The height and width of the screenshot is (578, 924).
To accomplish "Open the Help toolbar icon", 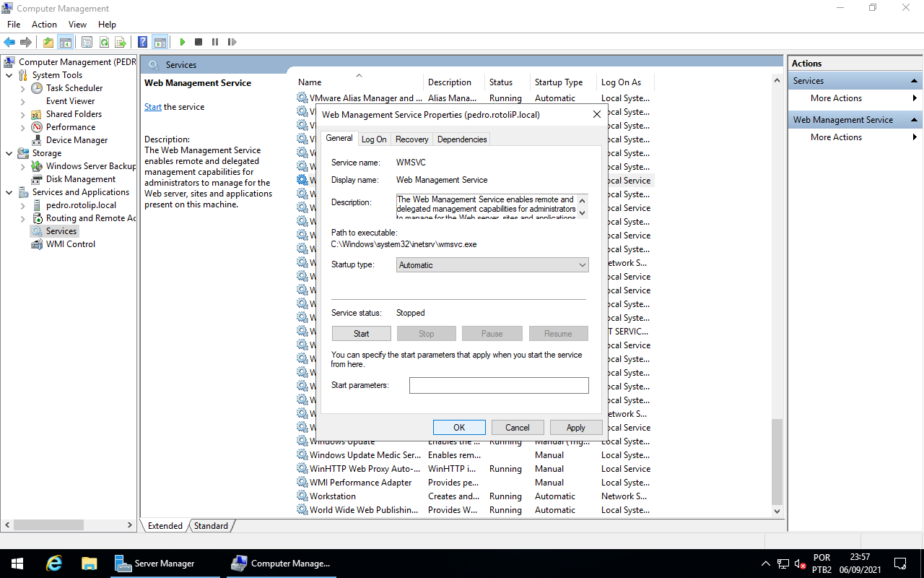I will [x=143, y=42].
